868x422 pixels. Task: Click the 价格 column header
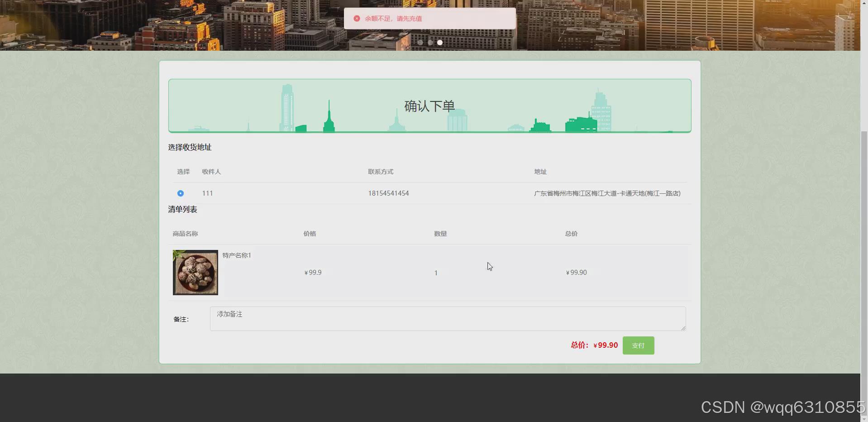click(310, 234)
